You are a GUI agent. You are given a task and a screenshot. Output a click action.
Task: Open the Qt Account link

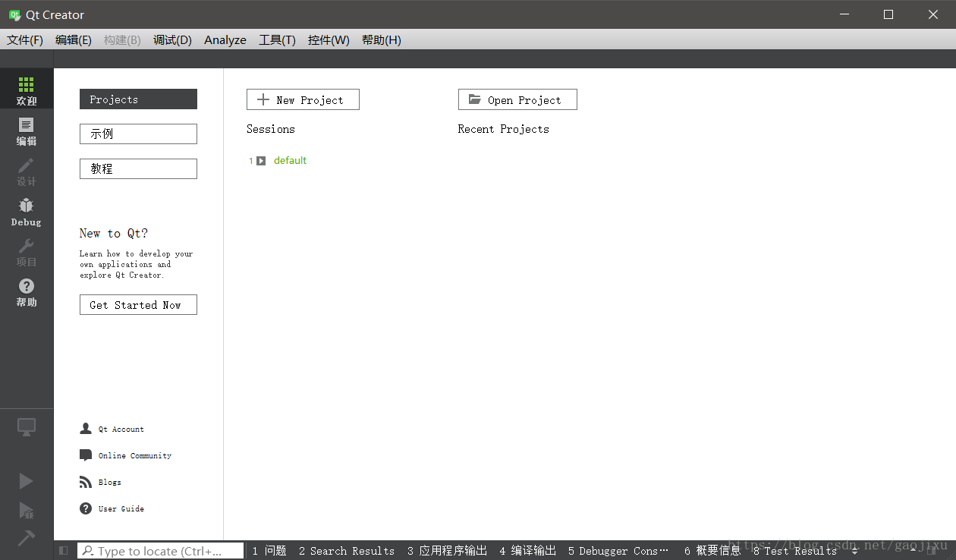(x=121, y=429)
